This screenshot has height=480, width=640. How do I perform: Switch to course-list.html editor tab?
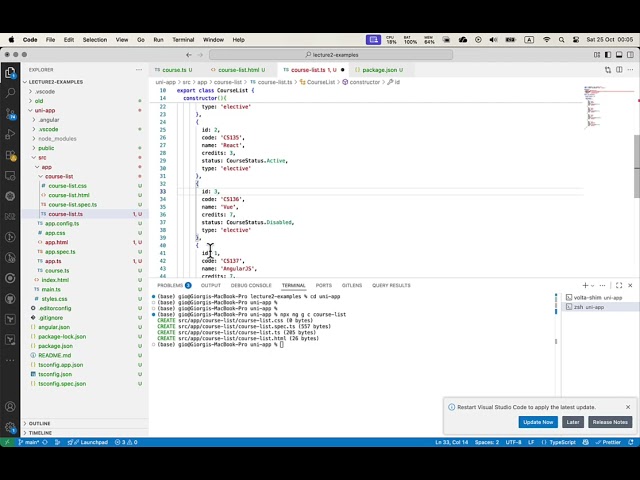[238, 70]
